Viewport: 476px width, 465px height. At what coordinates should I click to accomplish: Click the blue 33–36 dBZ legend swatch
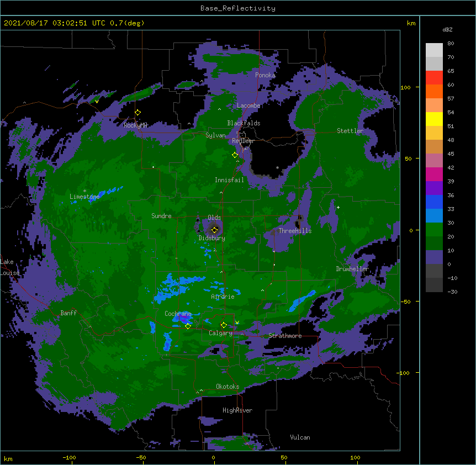click(x=434, y=202)
